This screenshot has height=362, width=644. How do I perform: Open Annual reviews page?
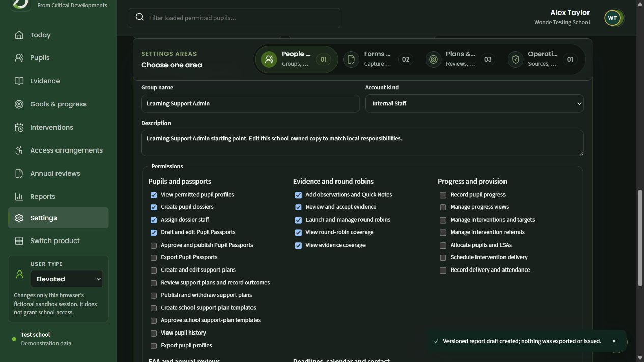click(58, 173)
